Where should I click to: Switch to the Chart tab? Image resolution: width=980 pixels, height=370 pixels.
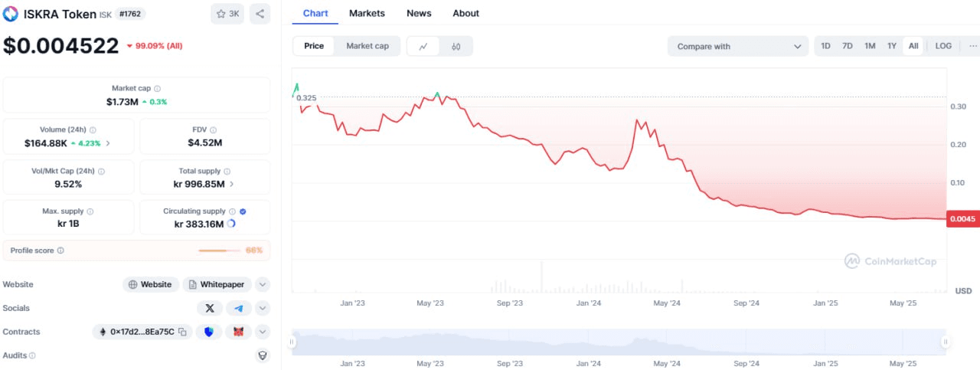point(315,13)
